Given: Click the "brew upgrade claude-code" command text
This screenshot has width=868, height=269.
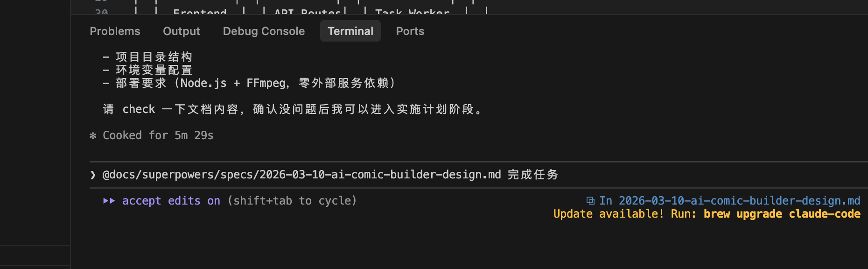Looking at the screenshot, I should tap(782, 214).
